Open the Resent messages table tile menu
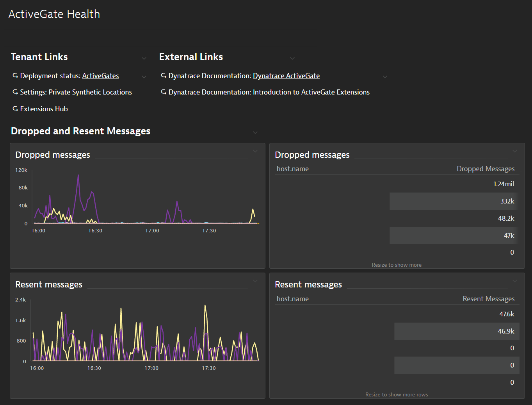This screenshot has height=405, width=532. point(515,281)
